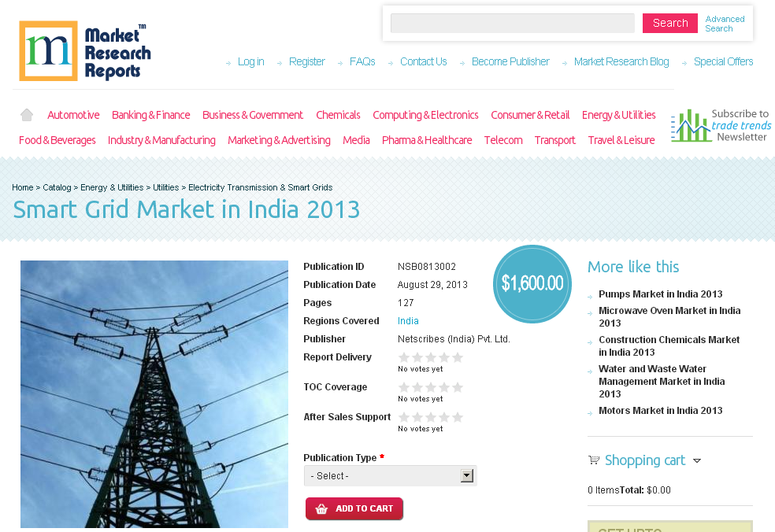Rate TOC Coverage three stars
The height and width of the screenshot is (532, 775).
(431, 387)
